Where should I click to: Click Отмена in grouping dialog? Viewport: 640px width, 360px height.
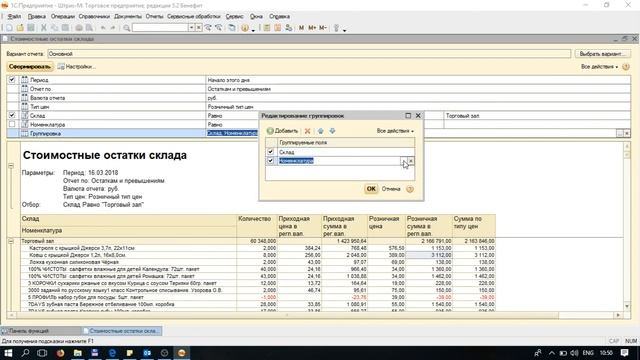pos(391,189)
